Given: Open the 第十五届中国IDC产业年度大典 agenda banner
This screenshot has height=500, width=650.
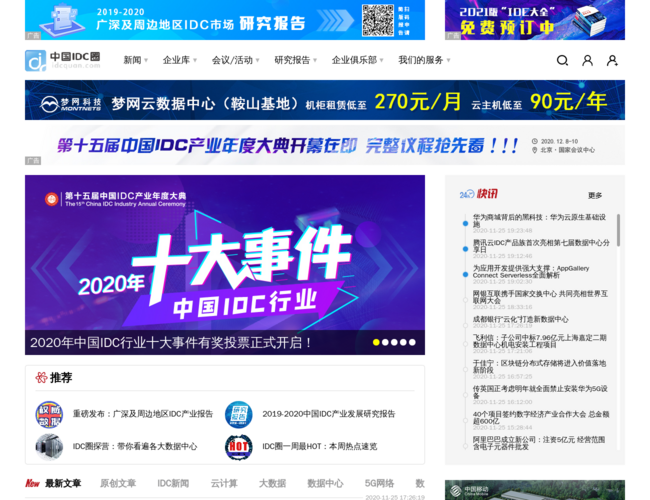Looking at the screenshot, I should [x=325, y=145].
